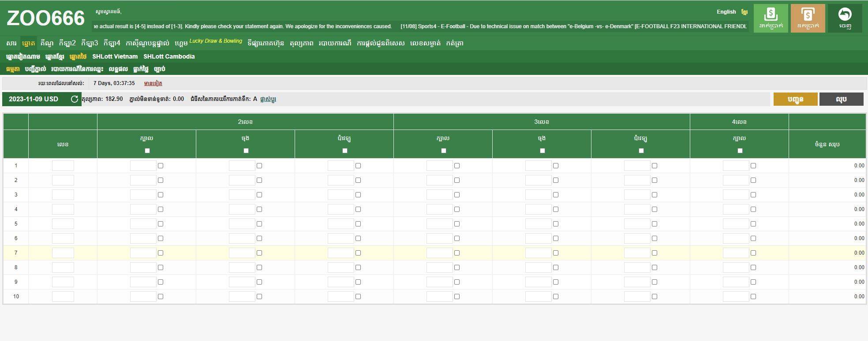Viewport: 868px width, 341px height.
Task: Click row 1 total value 0.00
Action: [x=859, y=166]
